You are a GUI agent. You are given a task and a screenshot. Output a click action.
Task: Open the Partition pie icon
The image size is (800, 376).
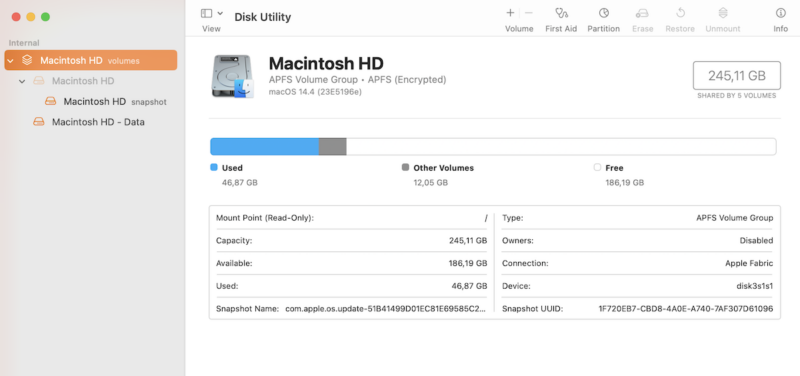tap(604, 13)
